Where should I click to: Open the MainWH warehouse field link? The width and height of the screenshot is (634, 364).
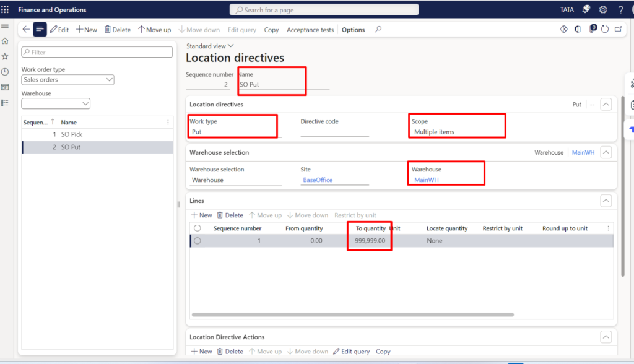tap(427, 180)
